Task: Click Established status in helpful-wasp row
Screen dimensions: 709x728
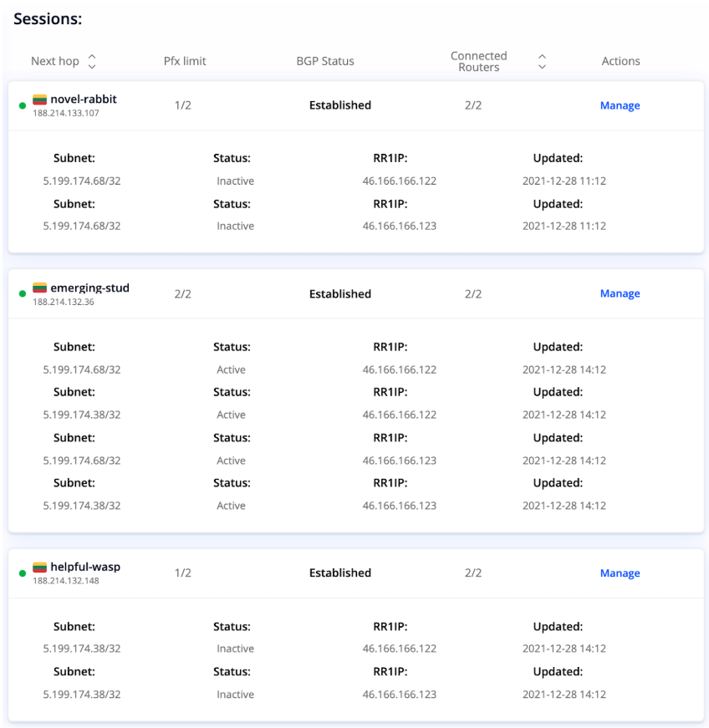Action: coord(339,573)
